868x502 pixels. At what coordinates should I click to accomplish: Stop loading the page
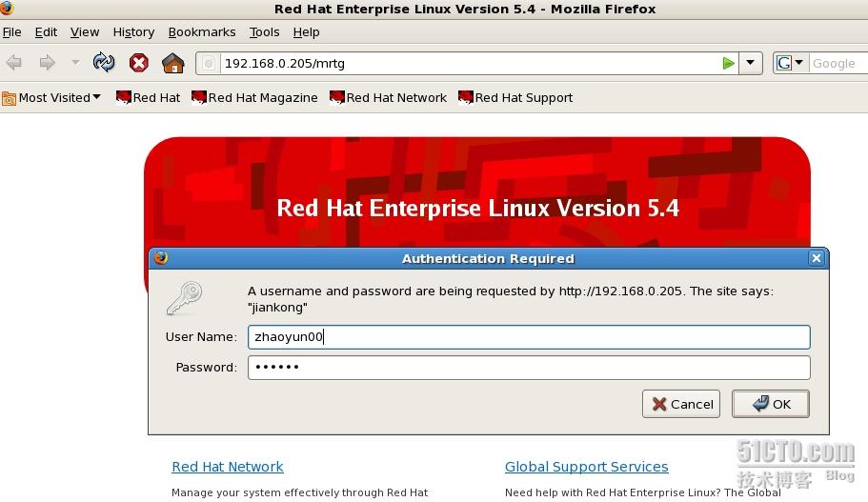pos(138,63)
